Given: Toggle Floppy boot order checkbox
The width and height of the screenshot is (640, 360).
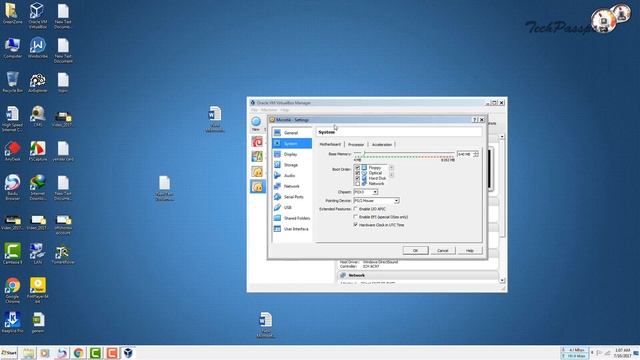Looking at the screenshot, I should 357,168.
